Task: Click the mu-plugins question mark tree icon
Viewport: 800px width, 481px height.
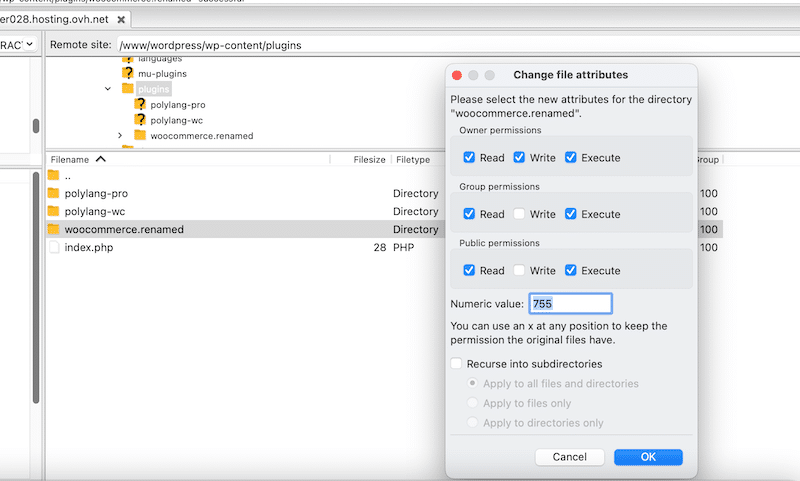Action: point(127,74)
